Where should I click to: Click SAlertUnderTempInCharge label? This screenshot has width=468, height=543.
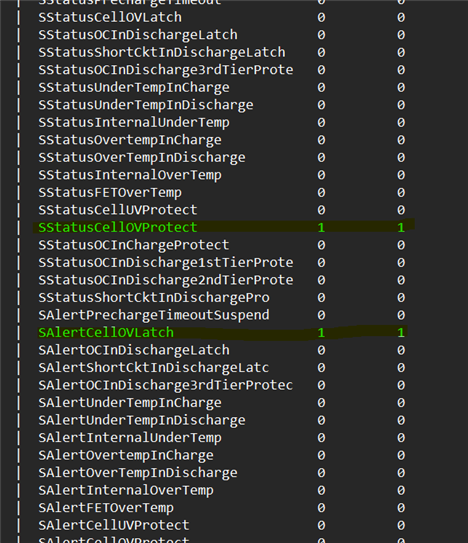(x=130, y=403)
